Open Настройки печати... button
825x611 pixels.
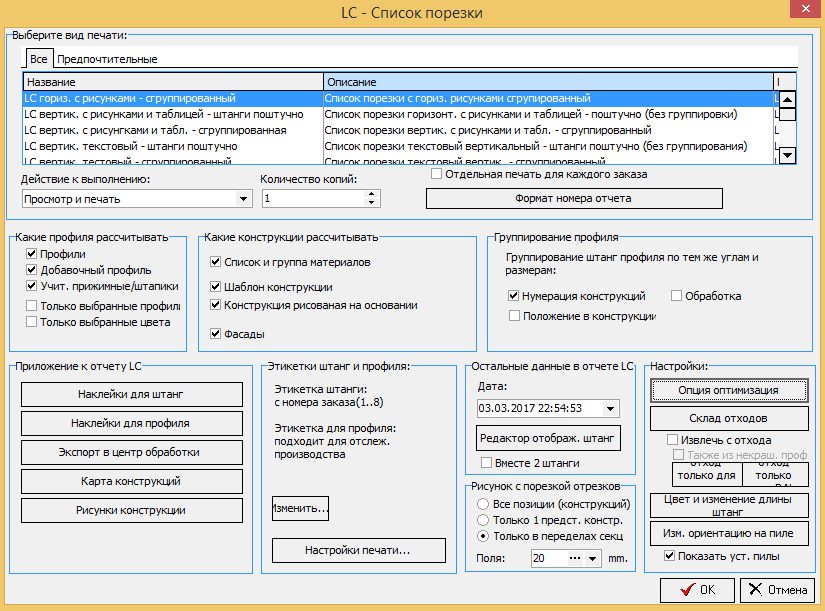358,550
